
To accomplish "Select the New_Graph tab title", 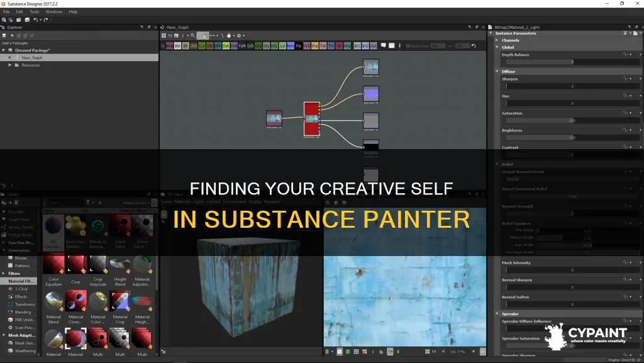I will 177,28.
